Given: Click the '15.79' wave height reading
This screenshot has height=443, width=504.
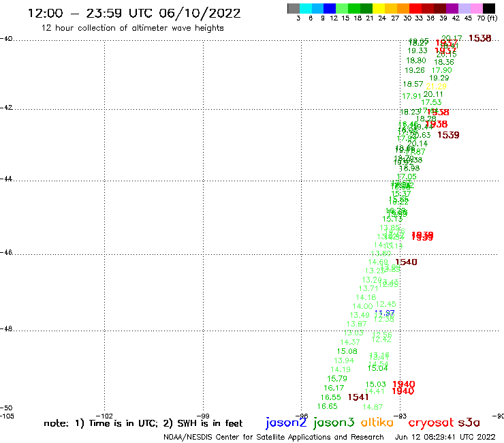Looking at the screenshot, I should tap(337, 379).
